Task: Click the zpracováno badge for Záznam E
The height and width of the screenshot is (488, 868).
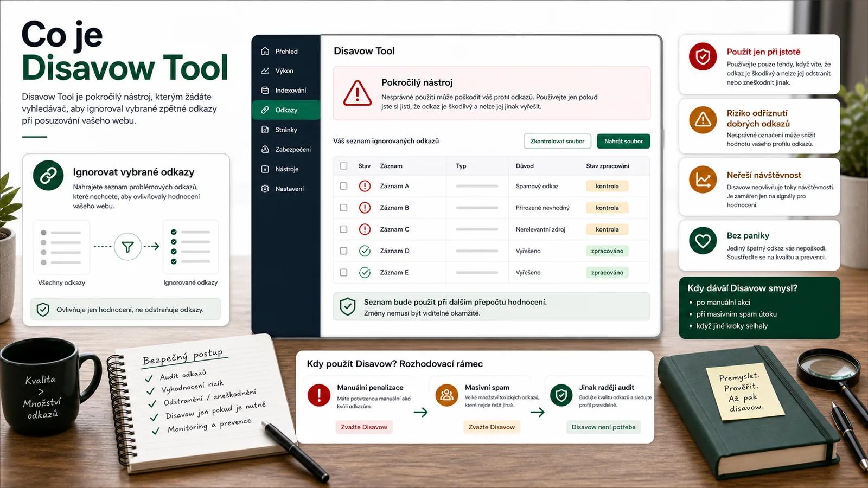Action: (607, 273)
